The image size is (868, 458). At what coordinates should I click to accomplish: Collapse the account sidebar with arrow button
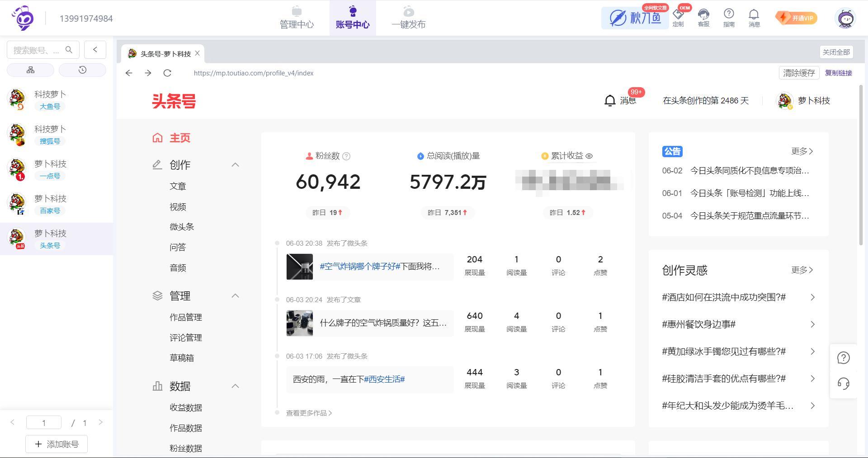tap(95, 50)
